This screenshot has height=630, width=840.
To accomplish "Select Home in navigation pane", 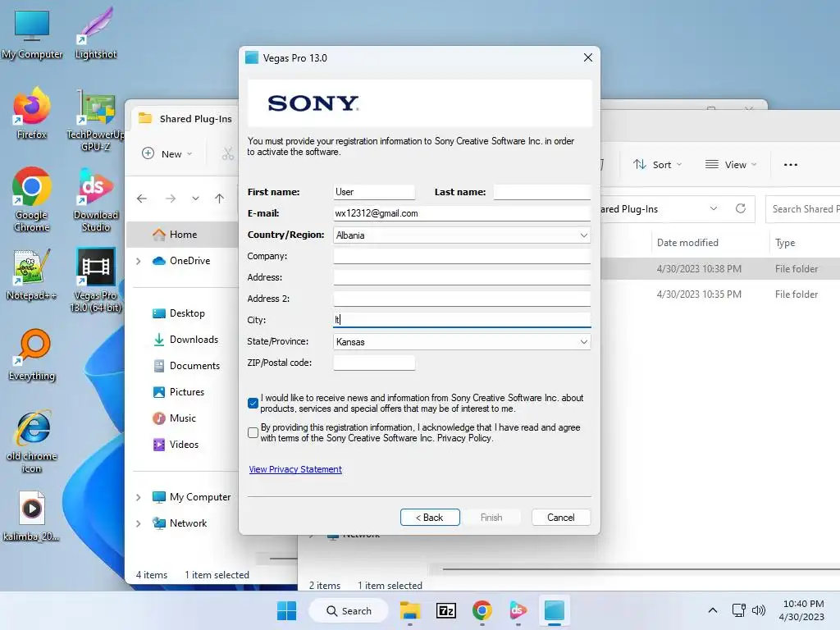I will (182, 235).
